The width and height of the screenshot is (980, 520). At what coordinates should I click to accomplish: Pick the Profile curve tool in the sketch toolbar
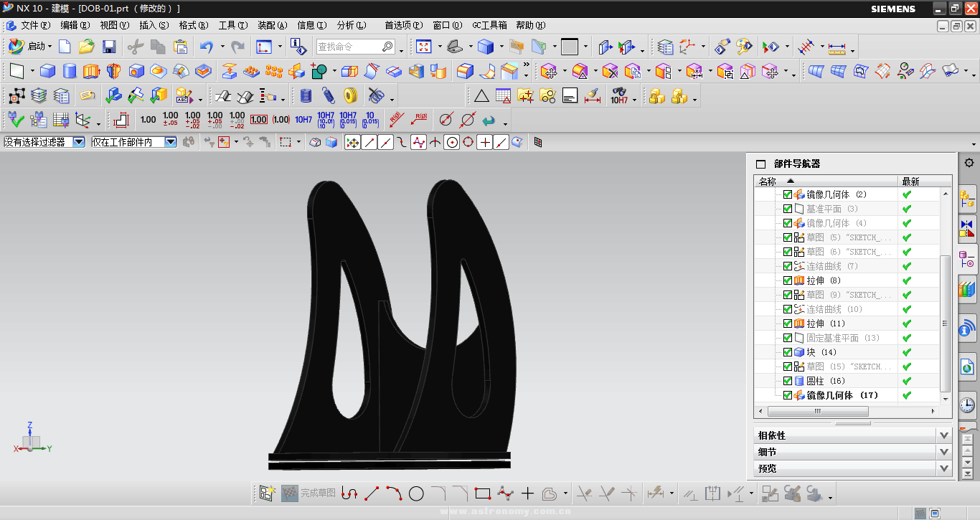[x=349, y=493]
